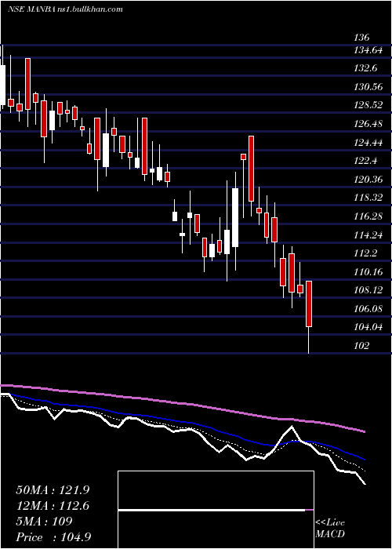Click the white MACD histogram box

click(216, 510)
